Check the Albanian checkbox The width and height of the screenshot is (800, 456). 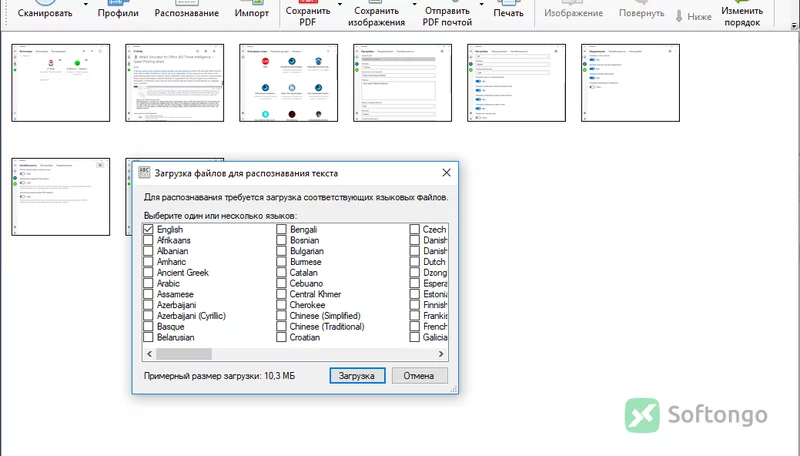[148, 251]
